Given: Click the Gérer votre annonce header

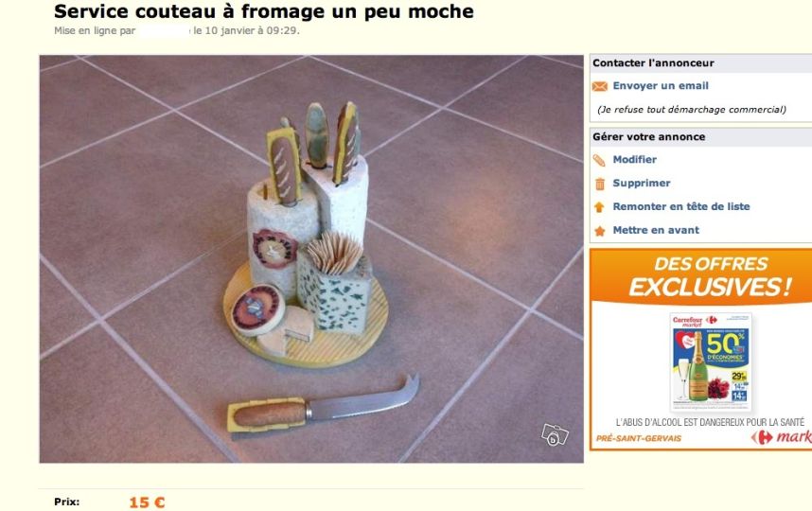Looking at the screenshot, I should (x=649, y=137).
